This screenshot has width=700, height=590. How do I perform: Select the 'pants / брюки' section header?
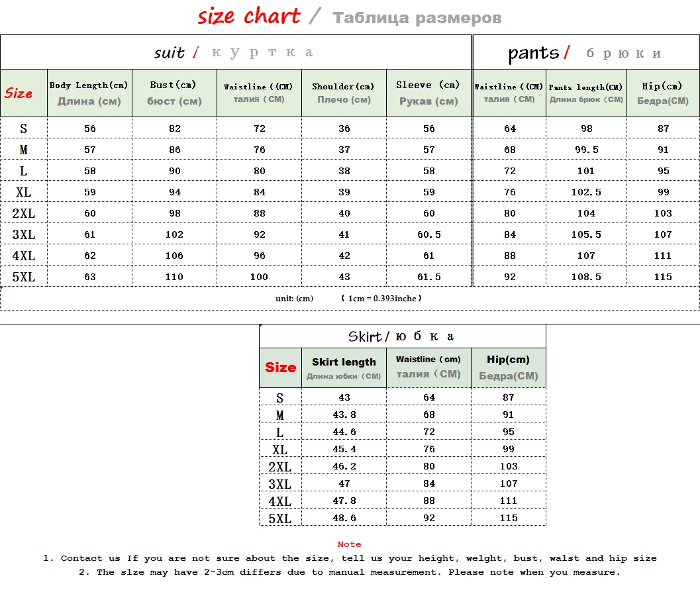(586, 52)
